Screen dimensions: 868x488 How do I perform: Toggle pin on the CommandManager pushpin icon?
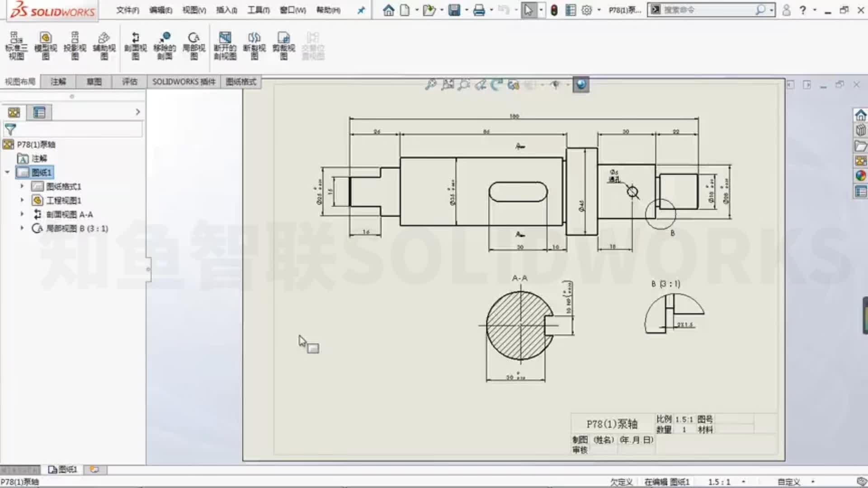[x=361, y=10]
